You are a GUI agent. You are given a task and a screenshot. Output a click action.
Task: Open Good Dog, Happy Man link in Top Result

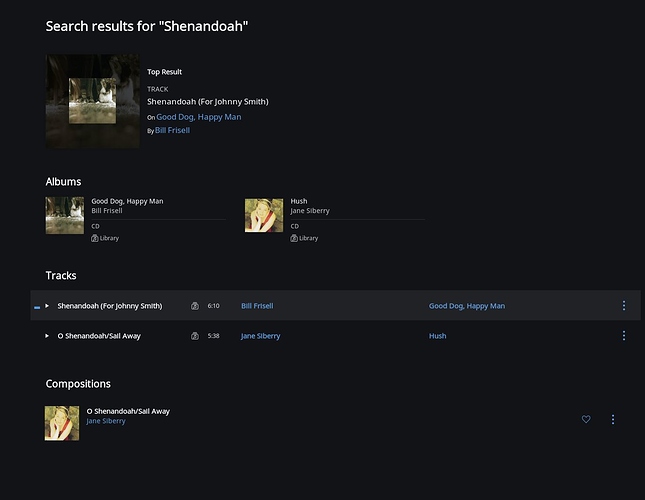point(199,117)
